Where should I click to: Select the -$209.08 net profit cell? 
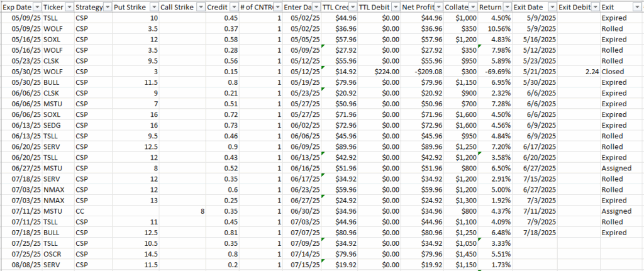[422, 72]
